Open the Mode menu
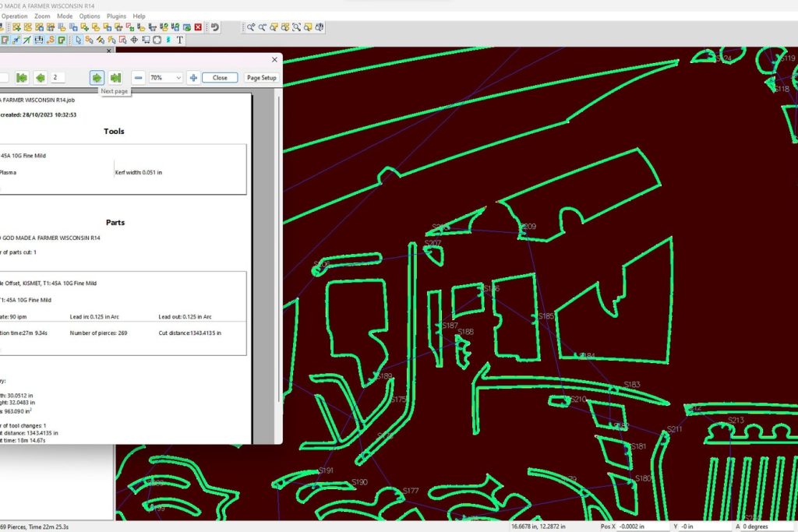798x532 pixels. pyautogui.click(x=65, y=16)
